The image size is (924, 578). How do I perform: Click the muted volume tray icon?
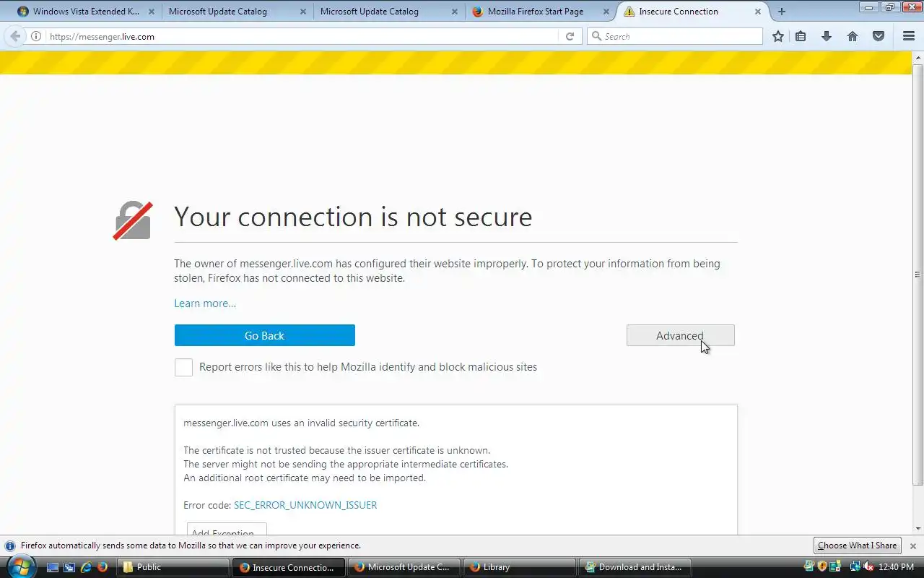tap(868, 566)
